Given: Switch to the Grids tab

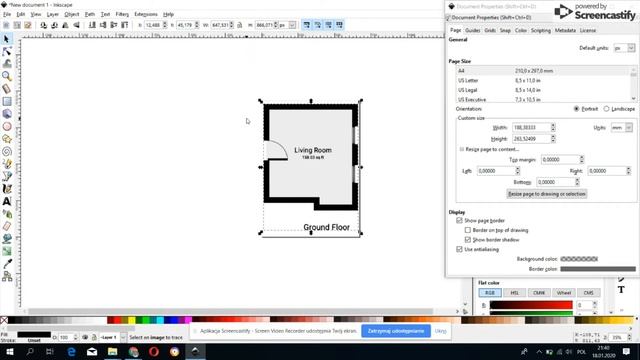Looking at the screenshot, I should click(490, 31).
